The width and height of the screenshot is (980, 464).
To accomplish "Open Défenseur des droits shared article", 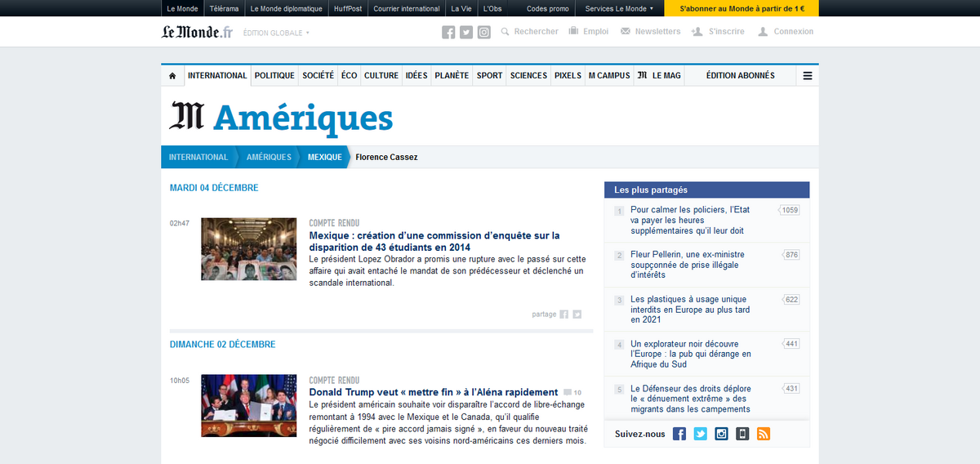I will [691, 399].
